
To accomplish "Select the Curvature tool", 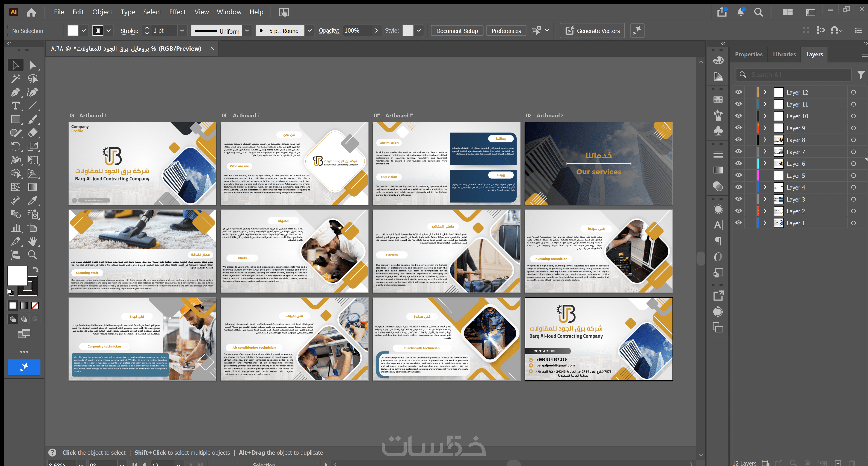I will [x=33, y=92].
